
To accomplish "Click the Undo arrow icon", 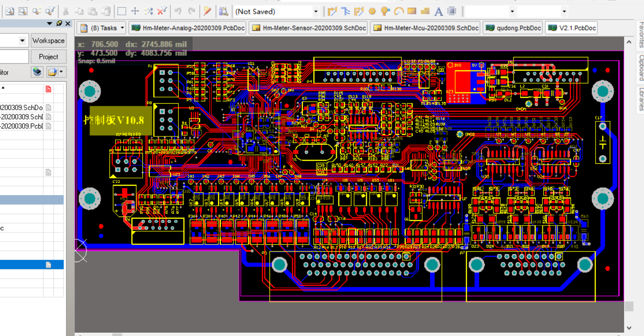I will tap(178, 11).
